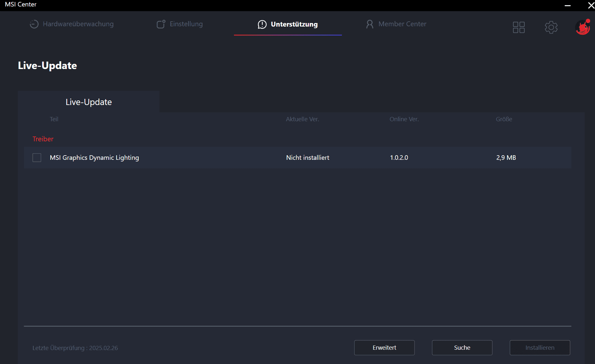Open settings via the gear icon
This screenshot has width=595, height=364.
point(551,27)
